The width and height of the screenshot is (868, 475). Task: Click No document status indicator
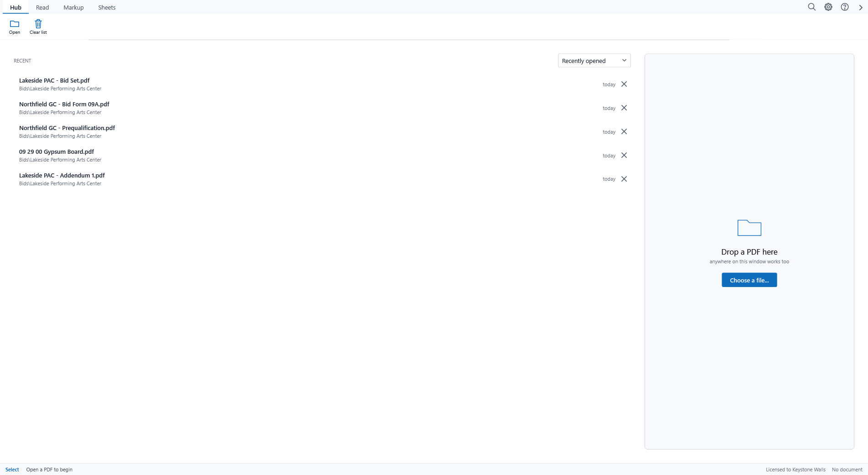tap(847, 470)
